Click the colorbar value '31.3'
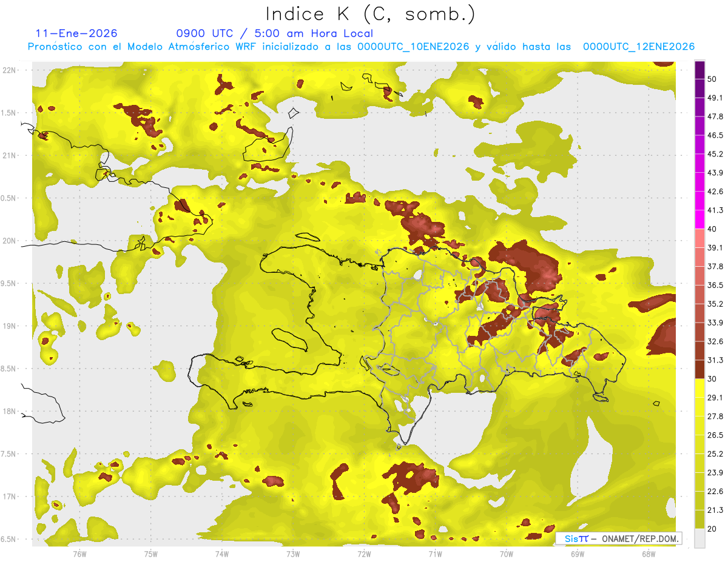Image resolution: width=728 pixels, height=562 pixels. 715,360
